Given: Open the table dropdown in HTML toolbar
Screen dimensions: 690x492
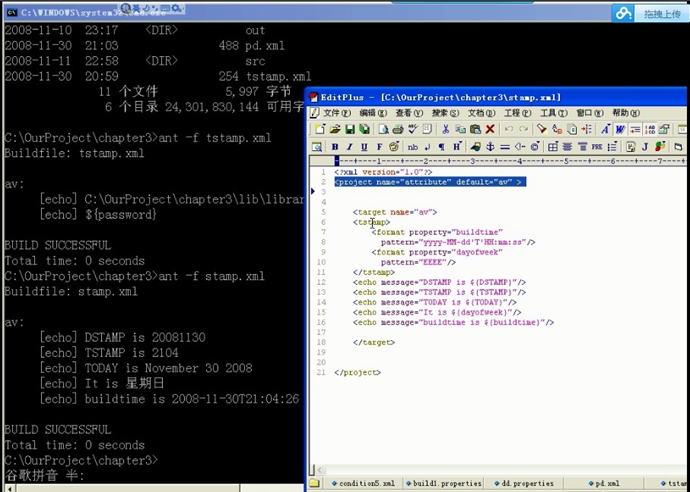Looking at the screenshot, I should pos(553,147).
